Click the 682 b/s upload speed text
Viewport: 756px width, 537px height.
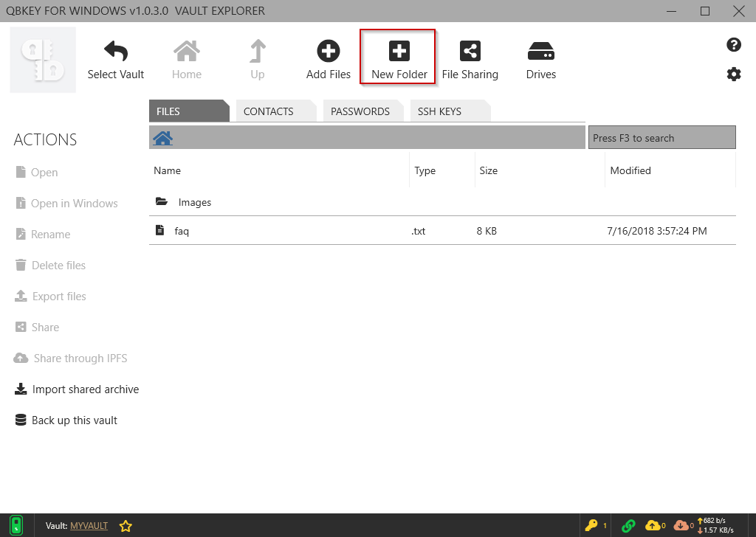[714, 521]
